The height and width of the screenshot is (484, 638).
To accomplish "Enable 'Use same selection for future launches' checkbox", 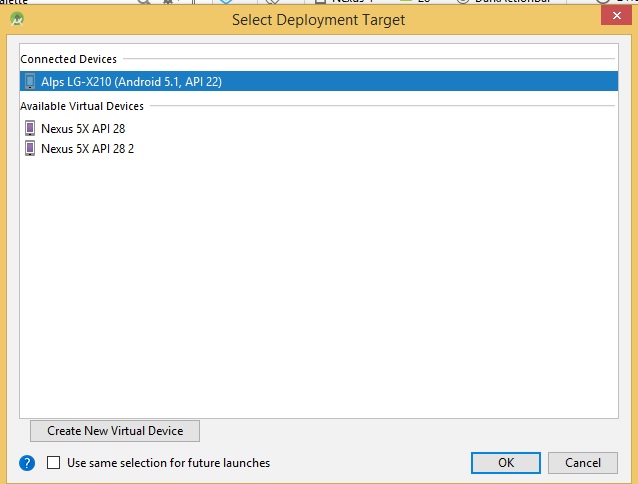I will (x=54, y=463).
